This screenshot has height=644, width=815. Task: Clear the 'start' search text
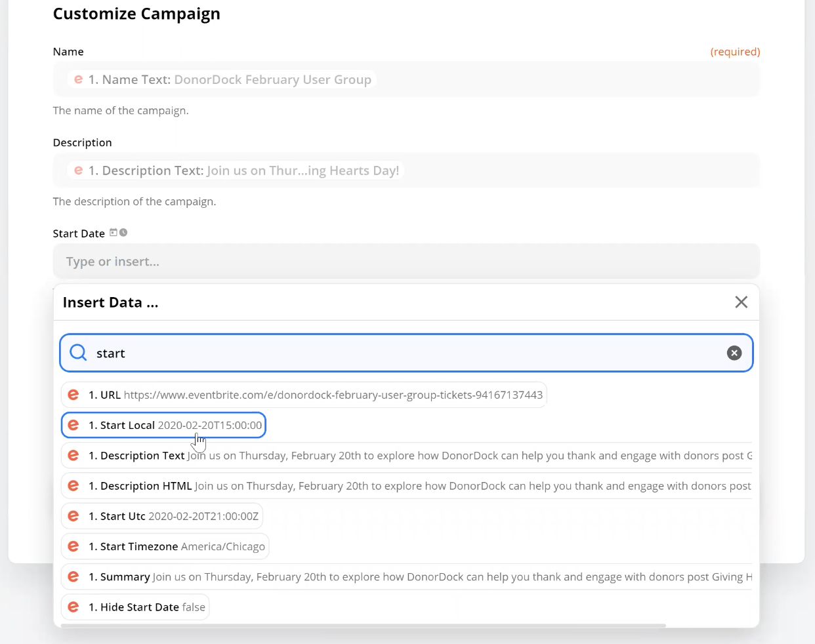point(734,353)
